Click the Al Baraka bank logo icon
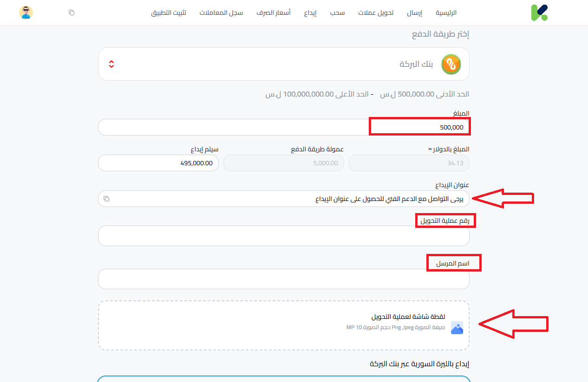This screenshot has height=382, width=588. 450,64
